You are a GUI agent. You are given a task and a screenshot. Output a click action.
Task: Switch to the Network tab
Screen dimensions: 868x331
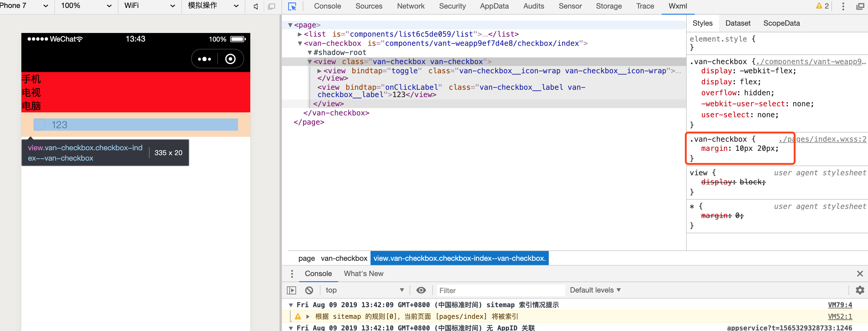410,6
